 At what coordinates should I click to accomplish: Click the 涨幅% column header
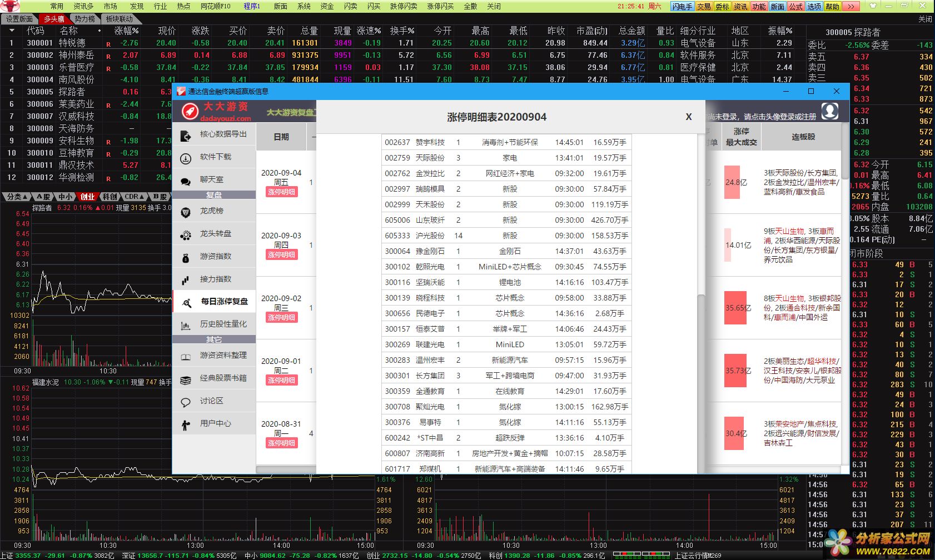click(x=126, y=31)
